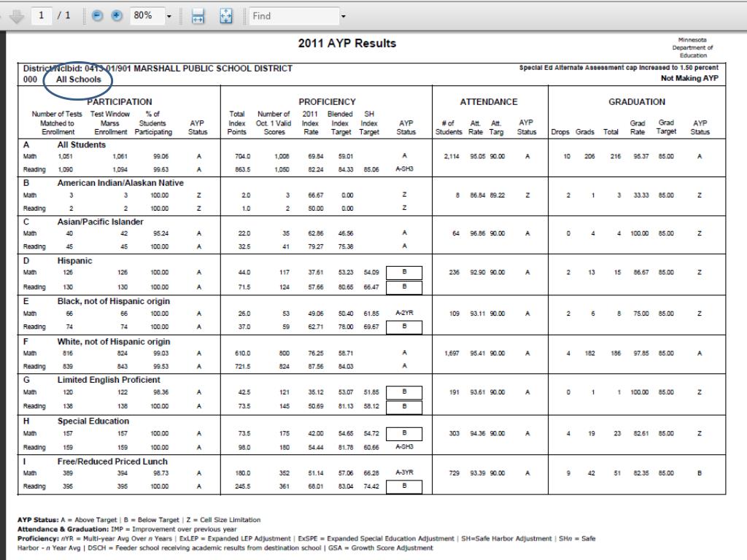Select the ATTENDANCE section heading
The height and width of the screenshot is (560, 747).
488,101
